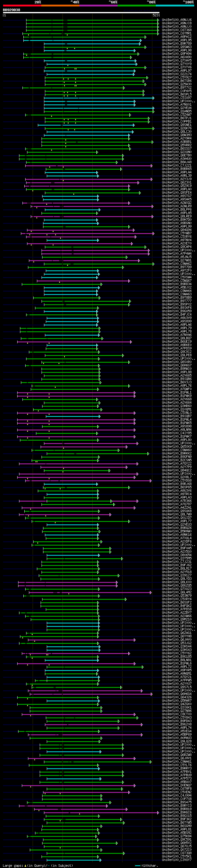The width and height of the screenshot is (197, 868).
Task: Choose the UniRef100_C5XNL0 entry
Action: 177,413
